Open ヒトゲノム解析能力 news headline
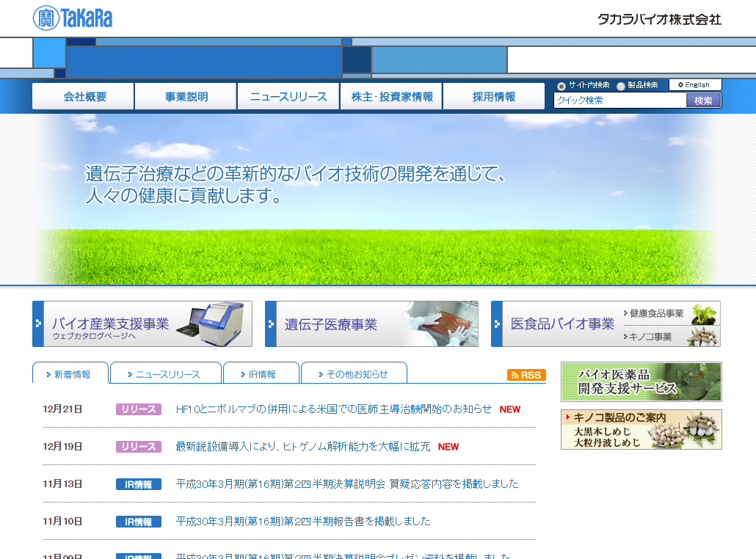 coord(303,447)
